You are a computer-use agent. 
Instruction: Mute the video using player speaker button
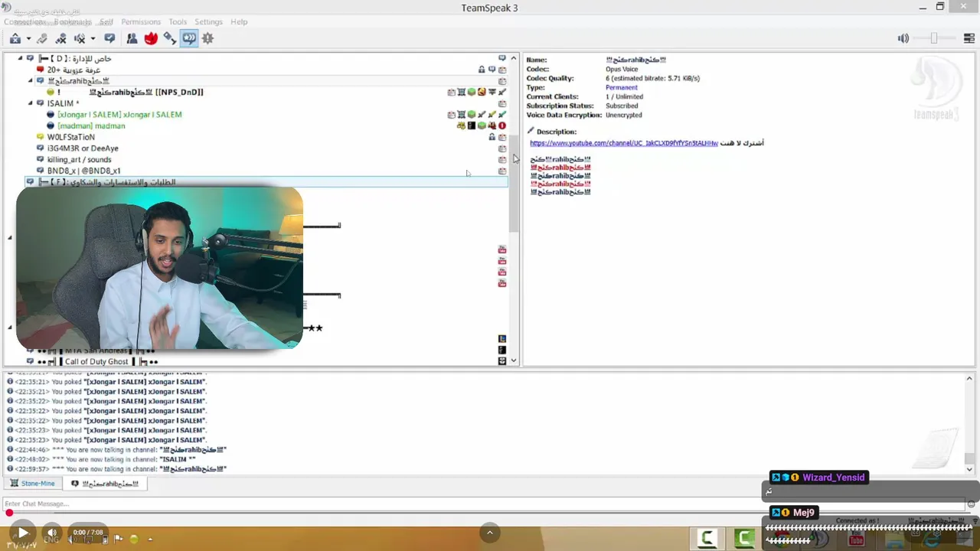pos(51,533)
